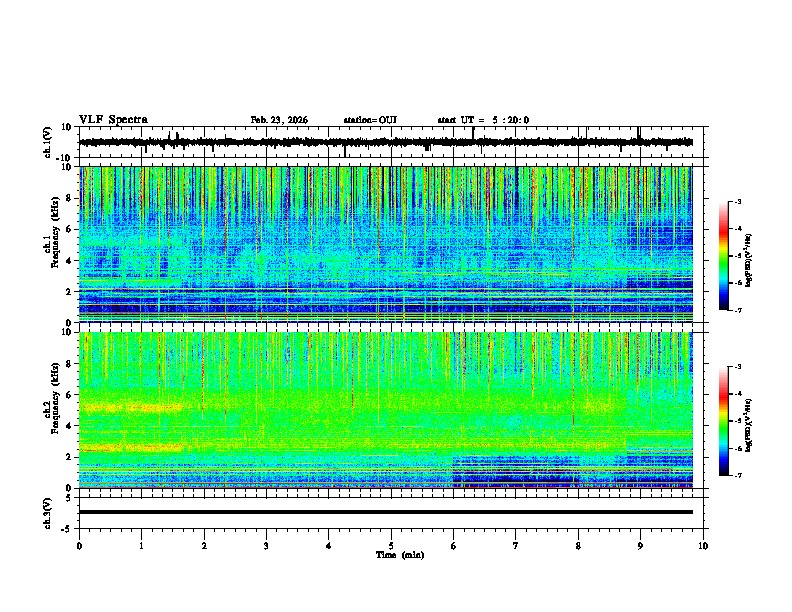Click the "ch.1(V)" waveform axis label

(48, 142)
